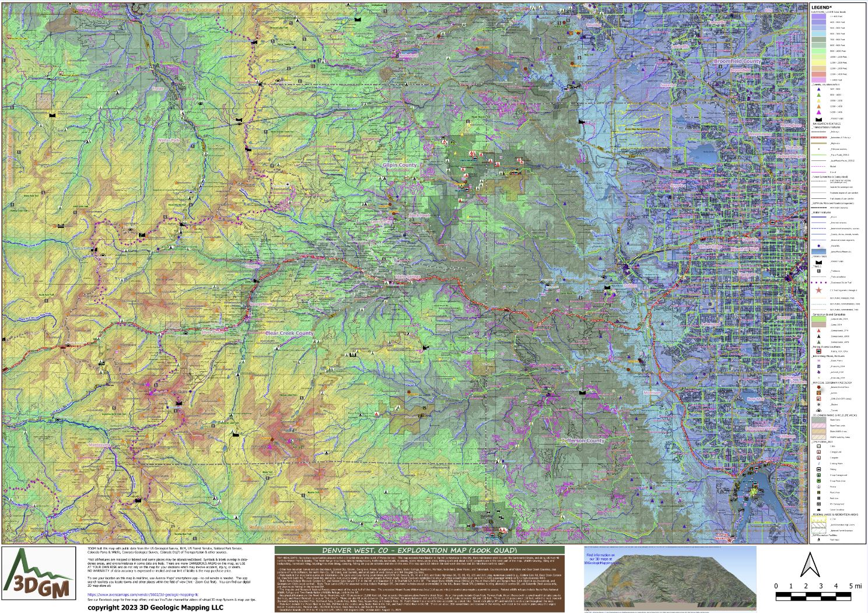Click the Cabin icon in CPW facilities legend

819,446
